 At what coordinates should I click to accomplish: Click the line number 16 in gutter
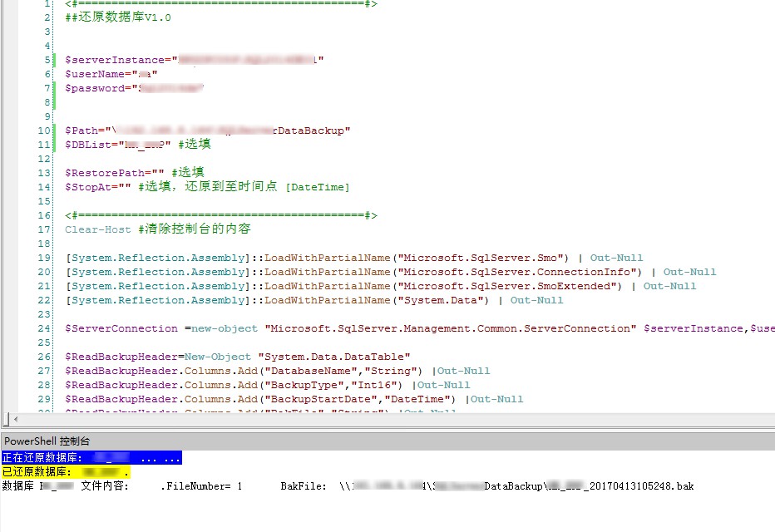point(44,215)
